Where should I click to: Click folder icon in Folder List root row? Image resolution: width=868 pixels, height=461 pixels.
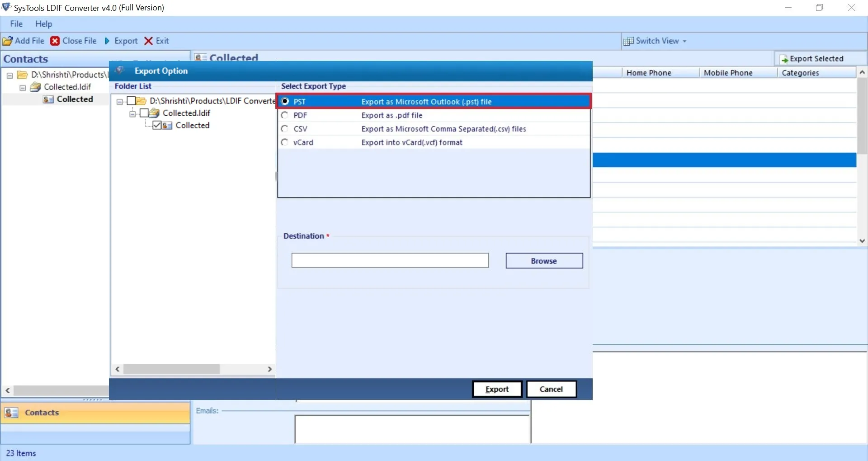click(x=141, y=101)
